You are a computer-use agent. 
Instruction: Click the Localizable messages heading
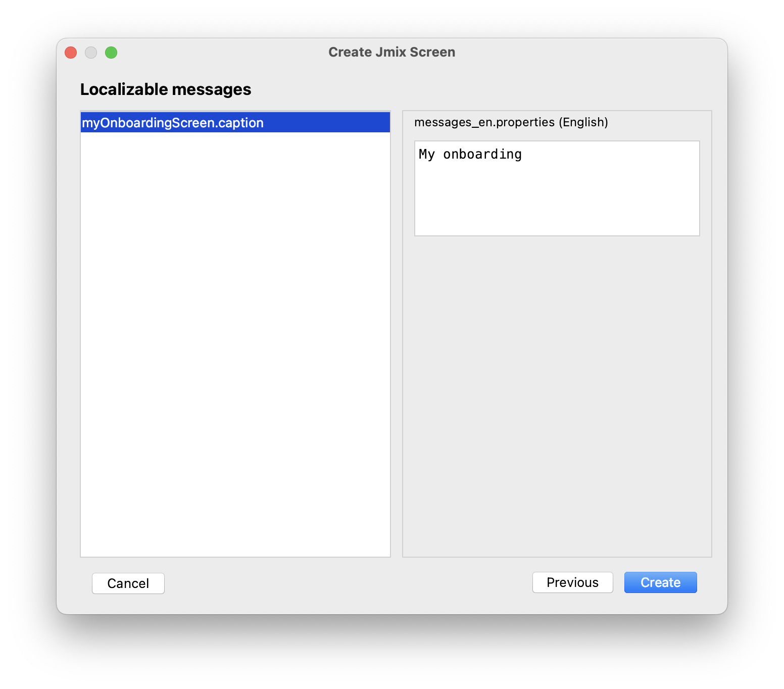[166, 89]
